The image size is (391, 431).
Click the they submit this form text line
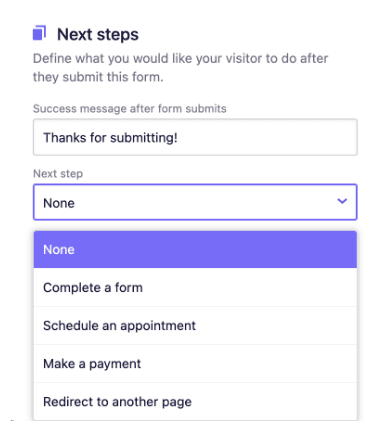coord(98,77)
